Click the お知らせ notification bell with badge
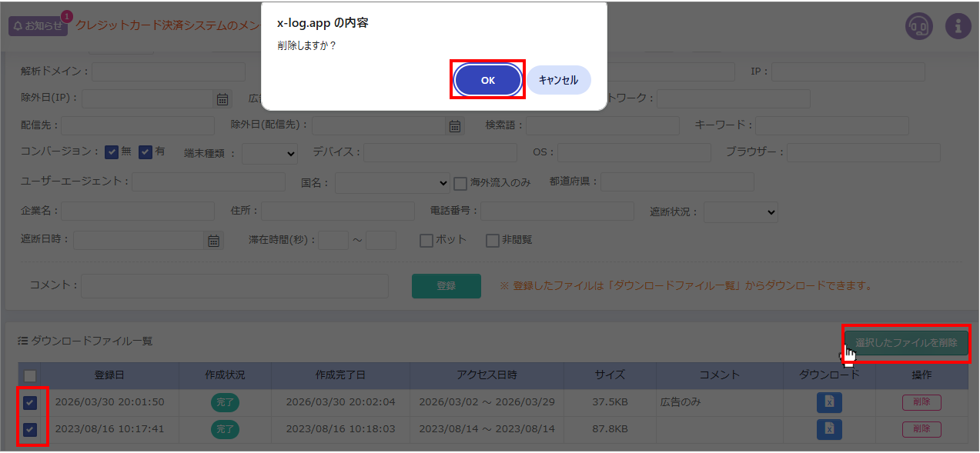The width and height of the screenshot is (980, 453). pyautogui.click(x=36, y=25)
